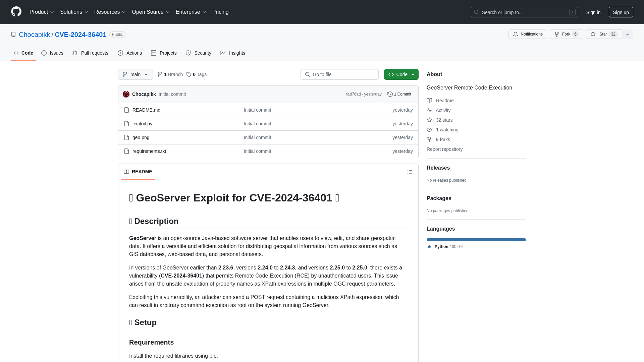Click the Python language color dot

pos(429,247)
